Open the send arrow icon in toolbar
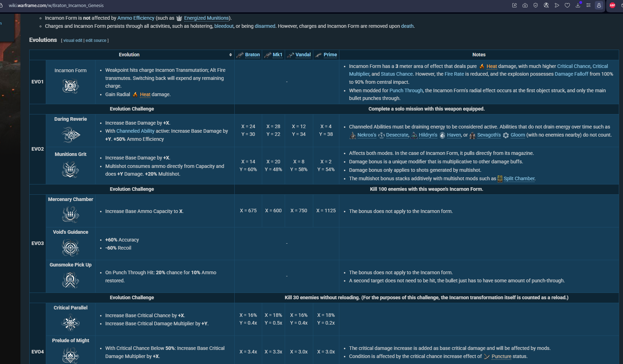 pyautogui.click(x=557, y=5)
